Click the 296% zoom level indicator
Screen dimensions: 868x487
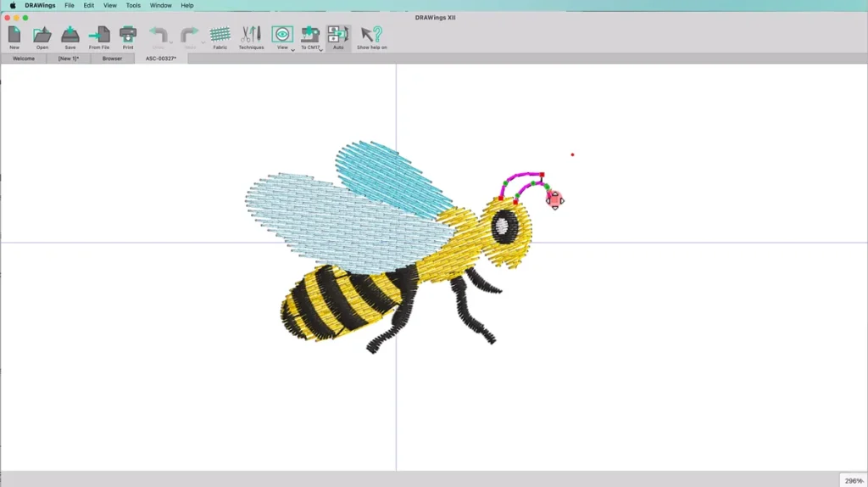[853, 480]
